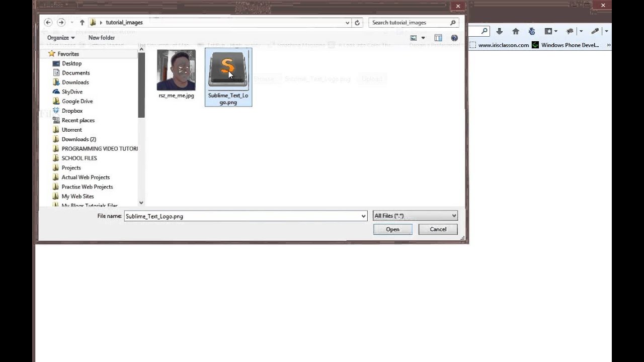The height and width of the screenshot is (362, 644).
Task: Open Downloads in the navigation pane
Action: click(x=75, y=82)
